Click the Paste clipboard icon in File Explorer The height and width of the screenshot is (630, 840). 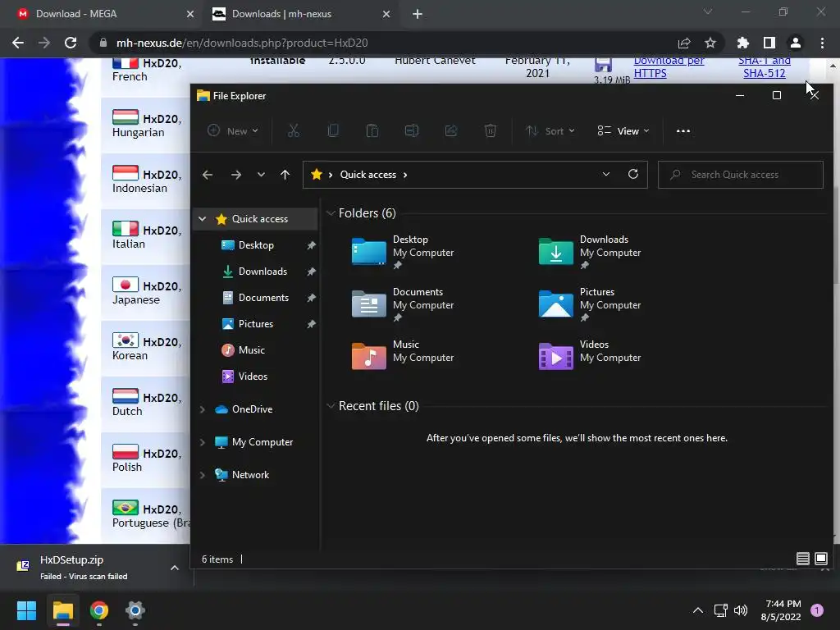point(372,130)
